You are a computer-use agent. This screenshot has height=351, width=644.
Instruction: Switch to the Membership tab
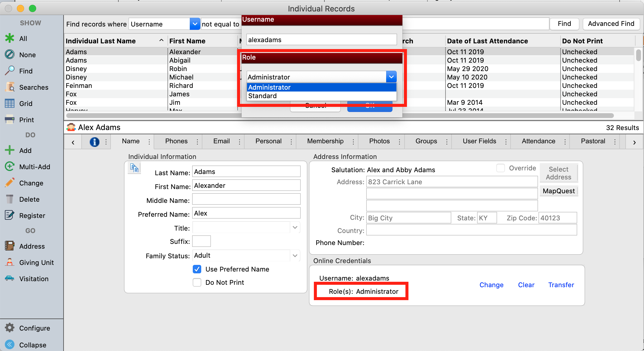[x=325, y=141]
